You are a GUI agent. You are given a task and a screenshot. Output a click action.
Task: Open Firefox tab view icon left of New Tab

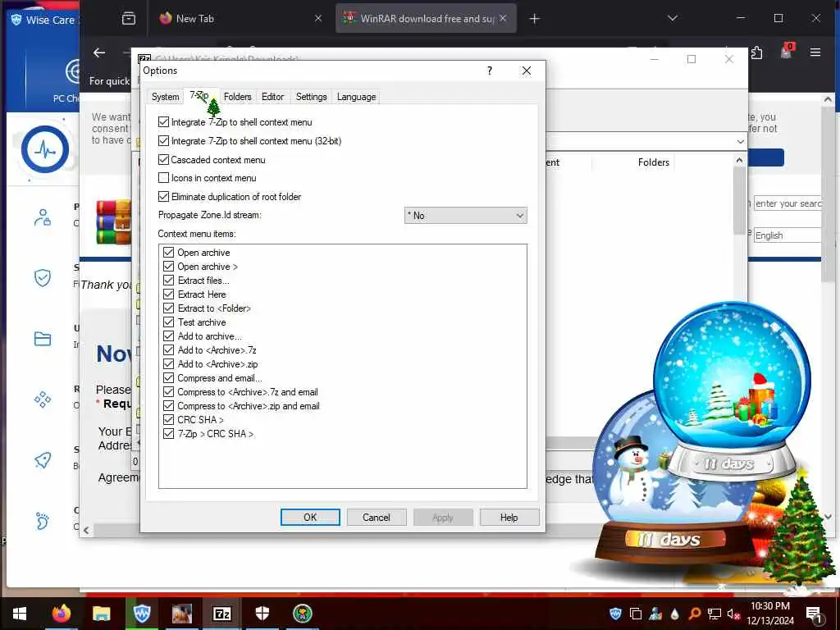pyautogui.click(x=129, y=19)
